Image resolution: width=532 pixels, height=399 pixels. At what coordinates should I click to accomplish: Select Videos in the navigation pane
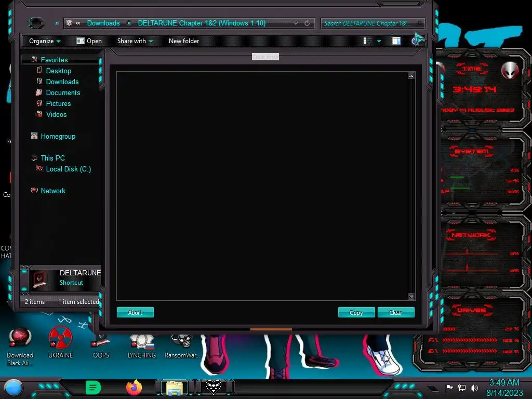[56, 114]
